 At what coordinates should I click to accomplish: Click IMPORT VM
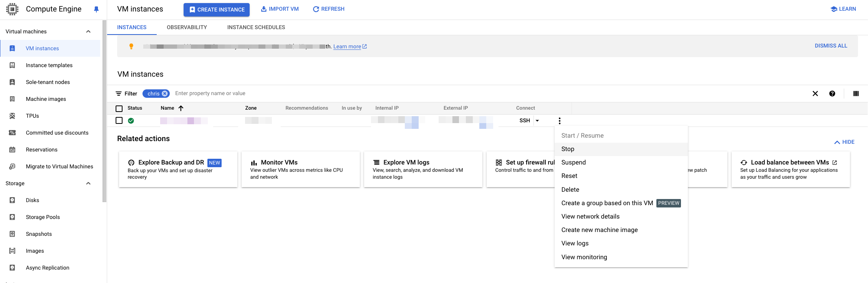pos(280,9)
